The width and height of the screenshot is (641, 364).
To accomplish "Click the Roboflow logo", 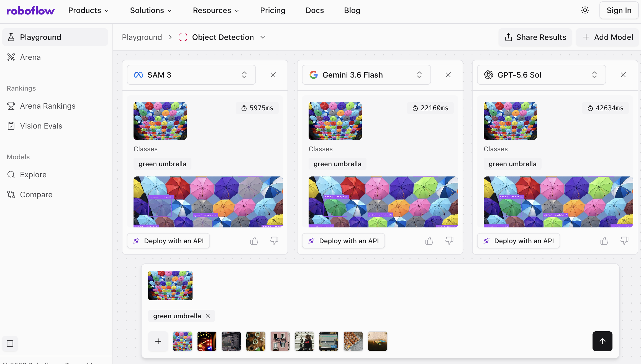I will click(x=30, y=11).
